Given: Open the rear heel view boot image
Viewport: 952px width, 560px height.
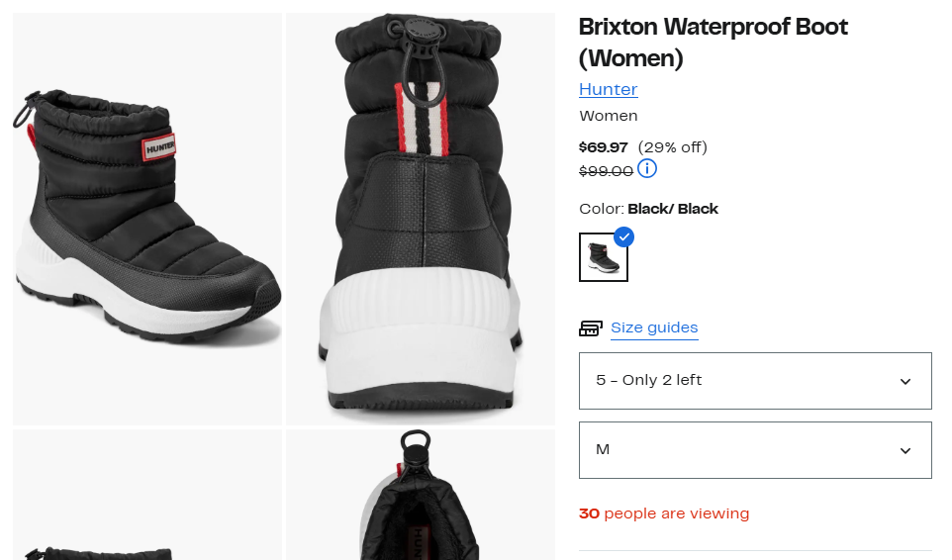Looking at the screenshot, I should pyautogui.click(x=421, y=218).
